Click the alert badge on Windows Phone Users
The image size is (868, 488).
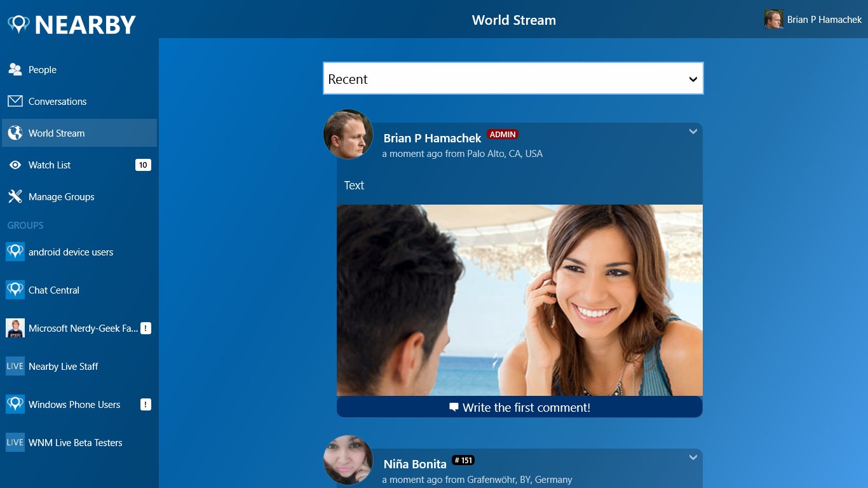(x=145, y=404)
